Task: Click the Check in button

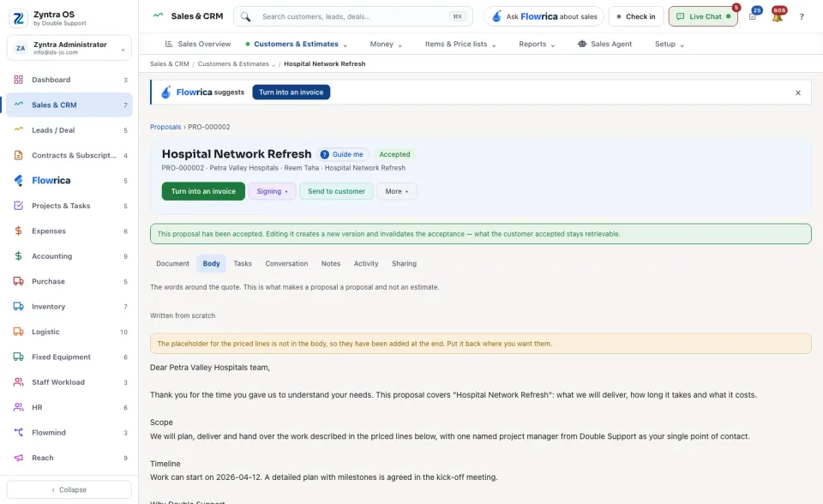Action: [636, 17]
